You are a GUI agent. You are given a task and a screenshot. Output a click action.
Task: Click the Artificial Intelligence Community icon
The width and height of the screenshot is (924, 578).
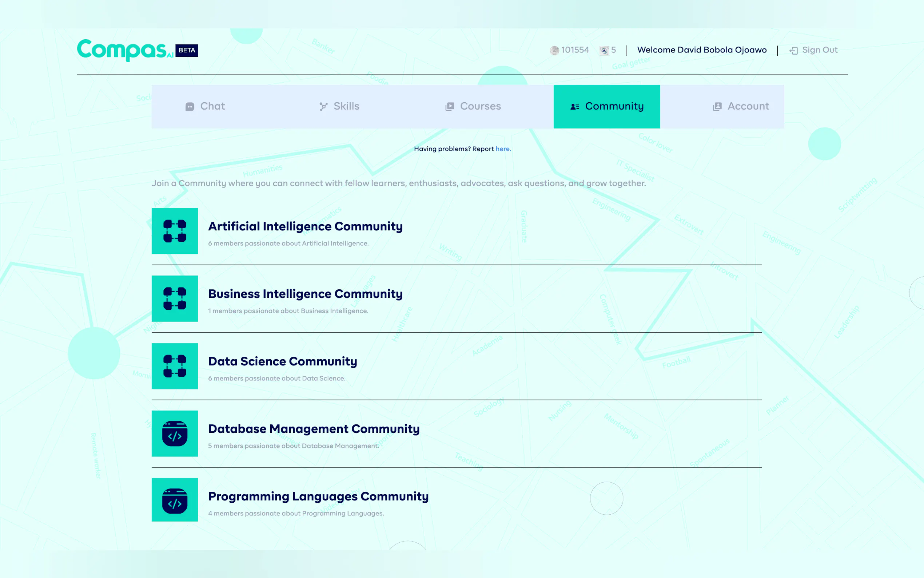tap(175, 231)
